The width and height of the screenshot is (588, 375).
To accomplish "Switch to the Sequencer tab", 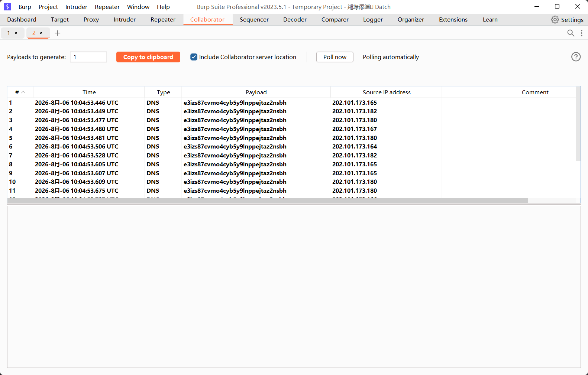I will 254,20.
